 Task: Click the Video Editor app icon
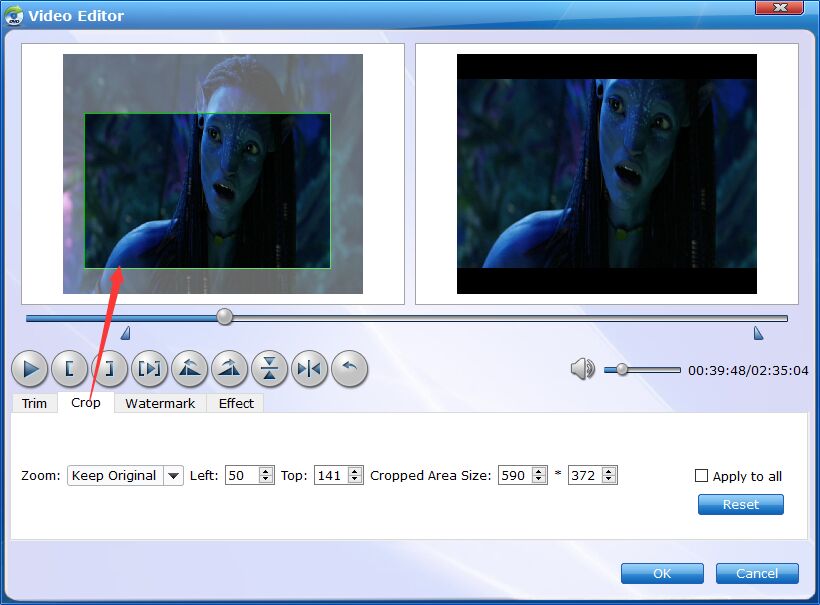[x=14, y=15]
